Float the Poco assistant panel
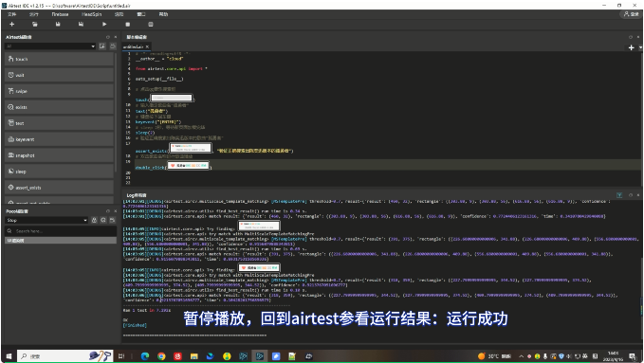Screen dimensions: 644x363 (108, 211)
